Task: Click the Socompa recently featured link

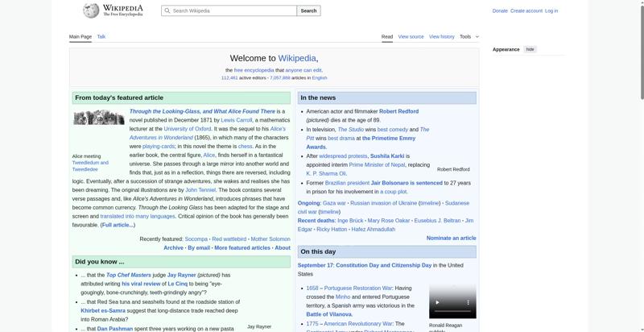Action: (x=196, y=239)
